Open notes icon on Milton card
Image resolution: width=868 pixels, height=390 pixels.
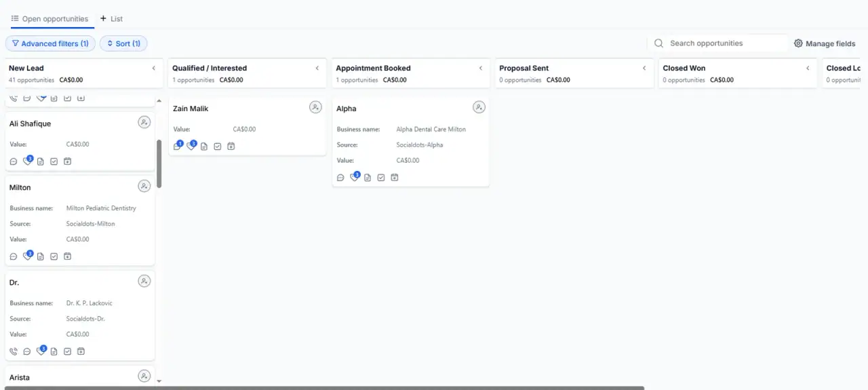[x=41, y=256]
